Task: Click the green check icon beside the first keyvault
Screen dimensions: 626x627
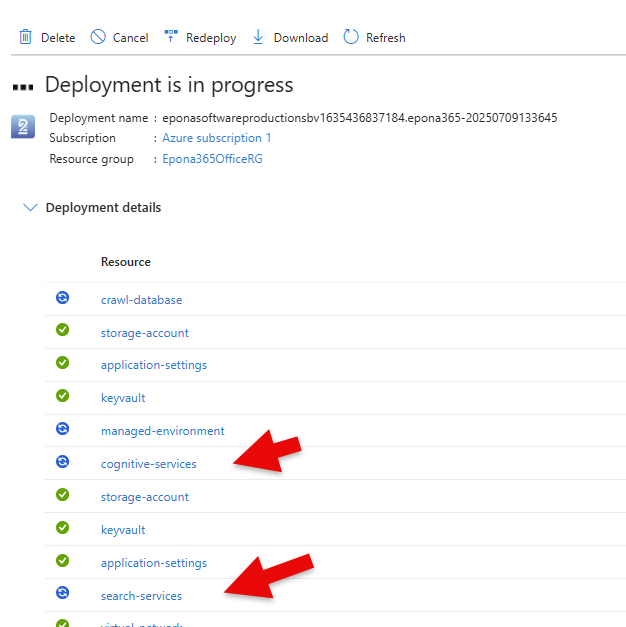Action: click(62, 396)
